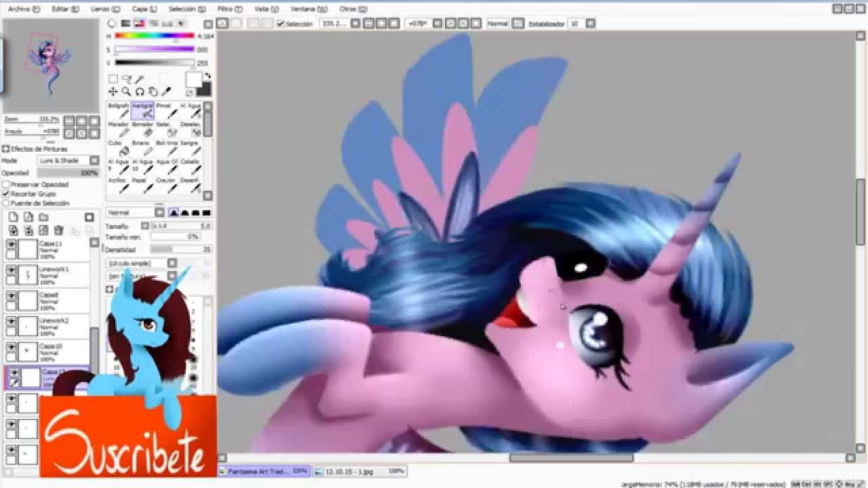868x488 pixels.
Task: Expand the Efectos de Pinturas section
Action: pos(5,149)
